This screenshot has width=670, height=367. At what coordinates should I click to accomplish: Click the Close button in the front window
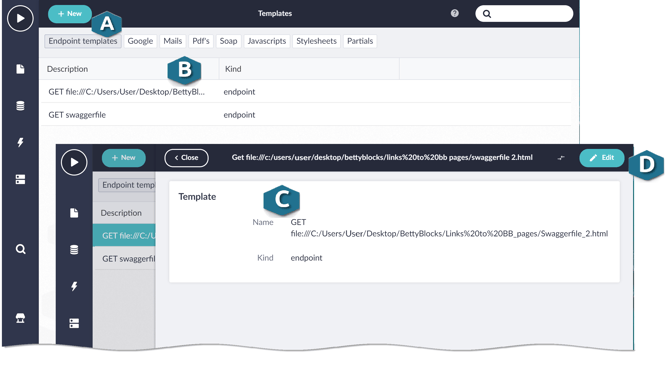point(186,158)
